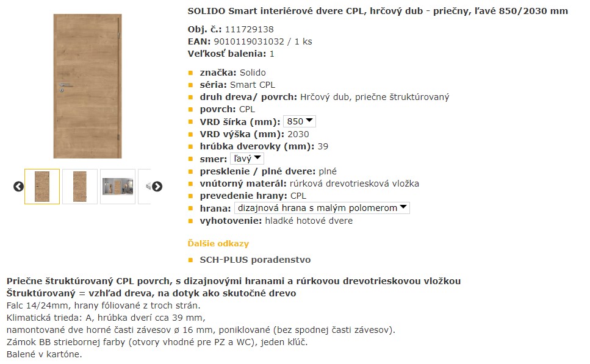Image resolution: width=590 pixels, height=364 pixels.
Task: Advance the image gallery with right arrow
Action: pos(157,187)
